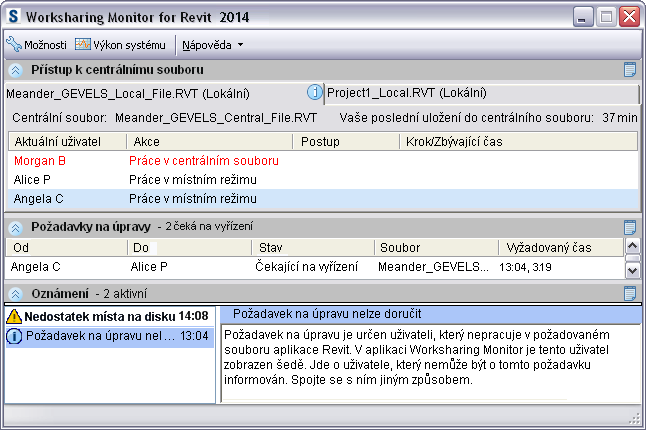Click requests list scroll up arrow
This screenshot has width=646, height=430.
coord(632,246)
